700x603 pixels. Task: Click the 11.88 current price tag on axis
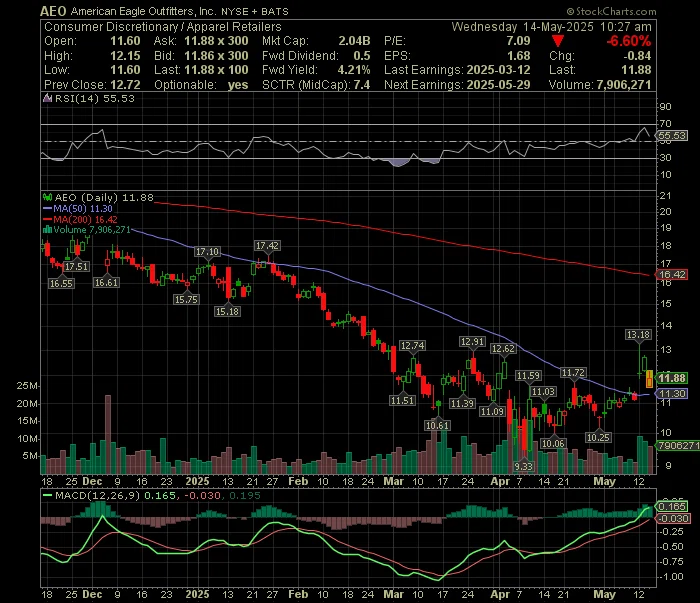coord(671,378)
